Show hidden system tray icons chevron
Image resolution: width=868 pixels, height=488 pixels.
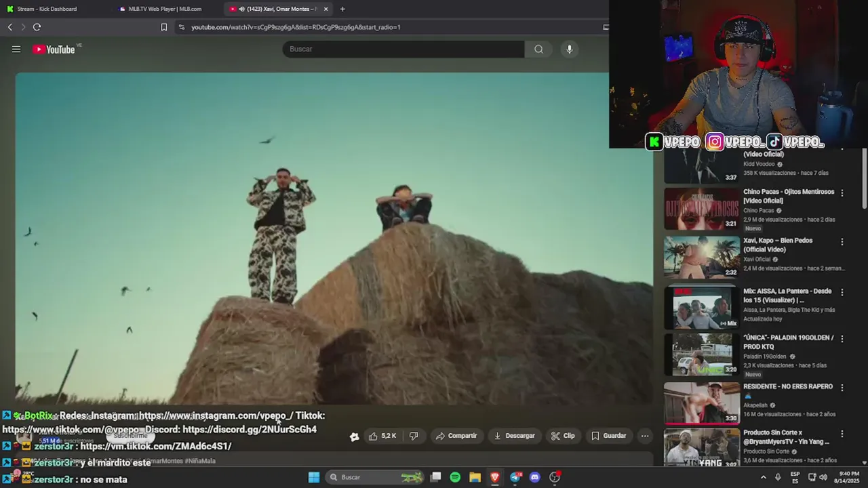point(764,477)
